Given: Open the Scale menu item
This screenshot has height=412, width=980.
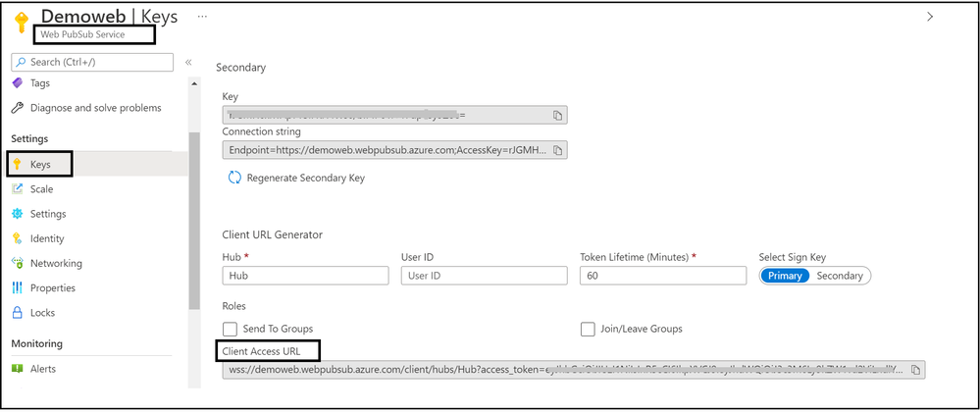Looking at the screenshot, I should 42,188.
